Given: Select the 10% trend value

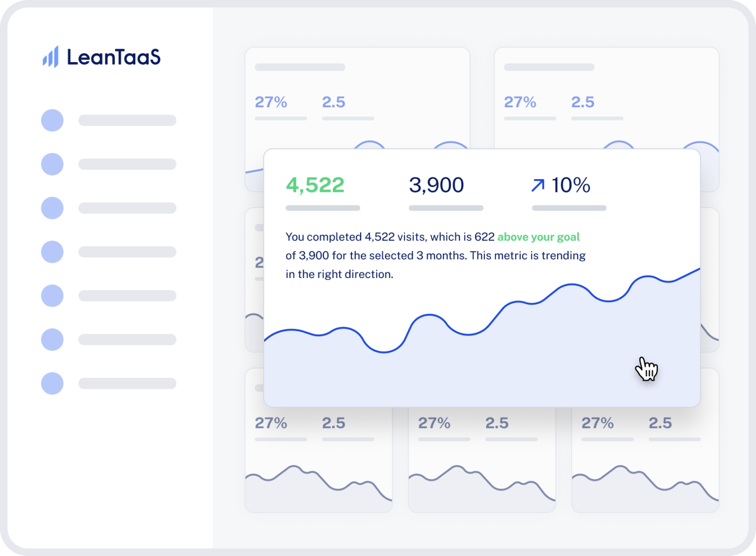Looking at the screenshot, I should 570,185.
